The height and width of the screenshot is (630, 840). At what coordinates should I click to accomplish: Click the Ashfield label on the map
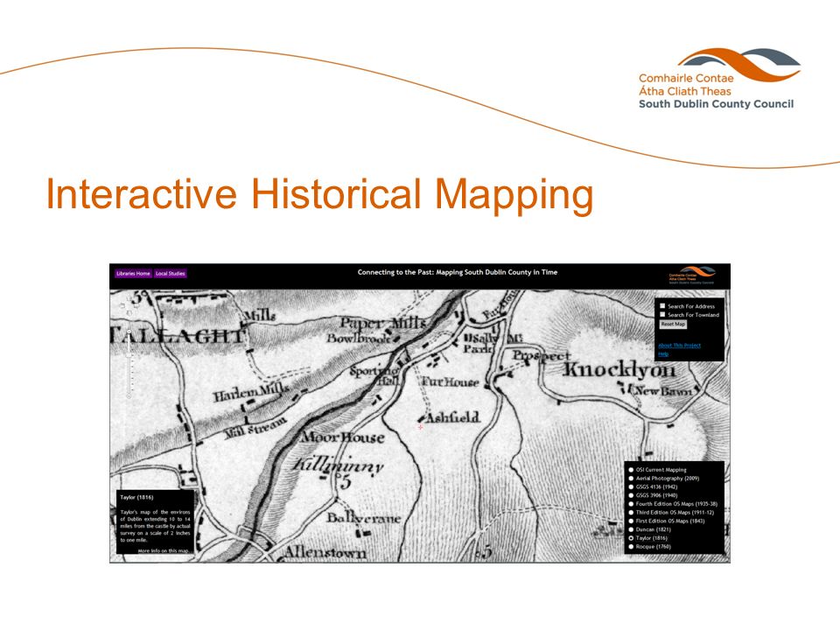pos(452,416)
